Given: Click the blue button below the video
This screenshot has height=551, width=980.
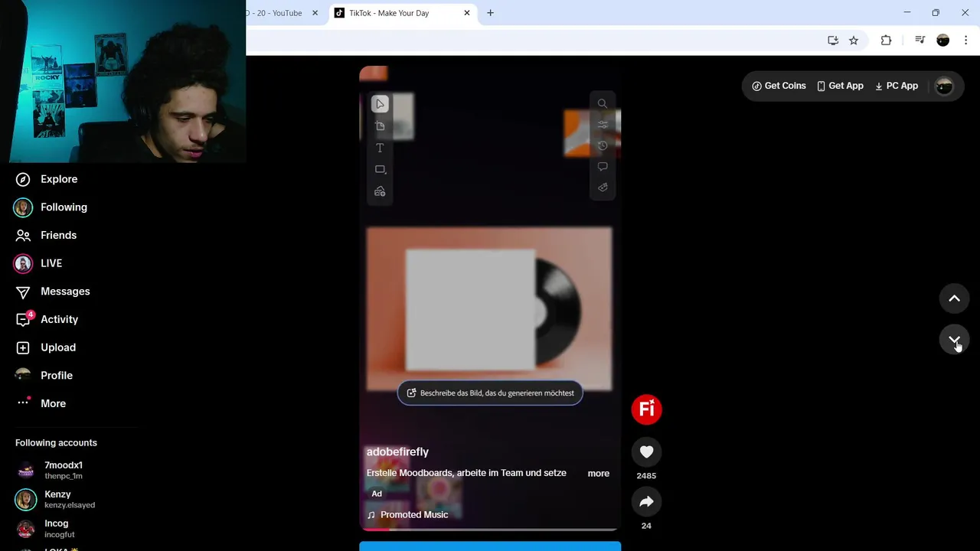Looking at the screenshot, I should 490,546.
